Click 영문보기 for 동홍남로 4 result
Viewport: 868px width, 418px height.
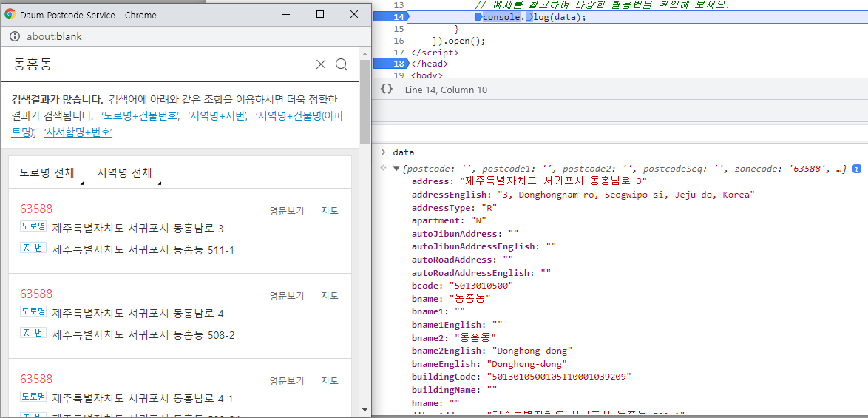point(287,296)
